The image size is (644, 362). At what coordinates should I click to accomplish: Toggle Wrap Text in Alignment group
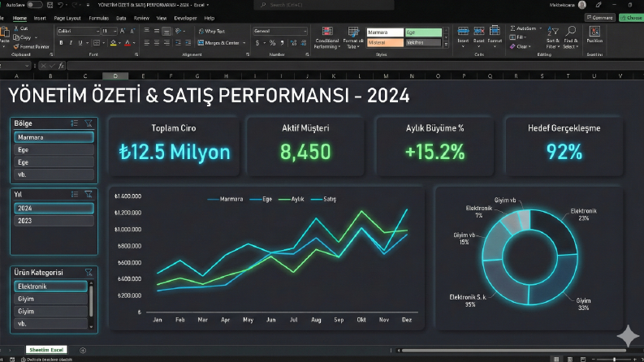[x=211, y=31]
